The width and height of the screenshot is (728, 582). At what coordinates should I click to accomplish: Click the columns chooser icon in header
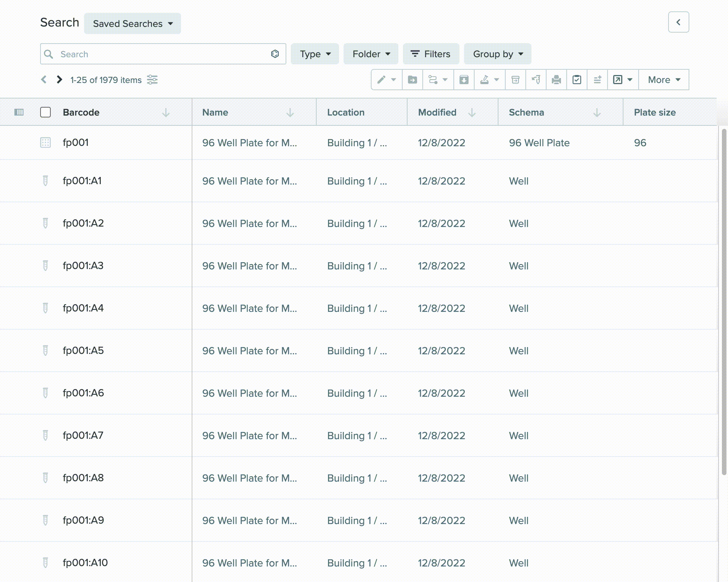click(x=19, y=112)
